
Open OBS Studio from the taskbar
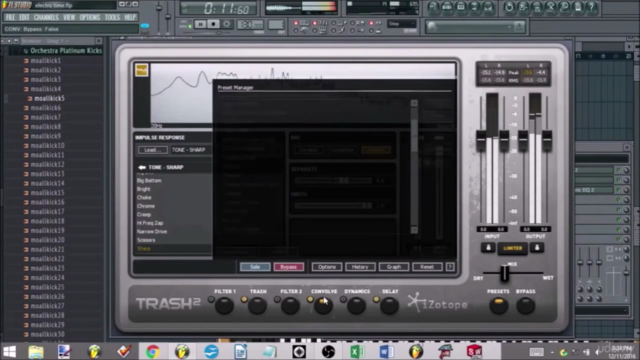tap(328, 351)
